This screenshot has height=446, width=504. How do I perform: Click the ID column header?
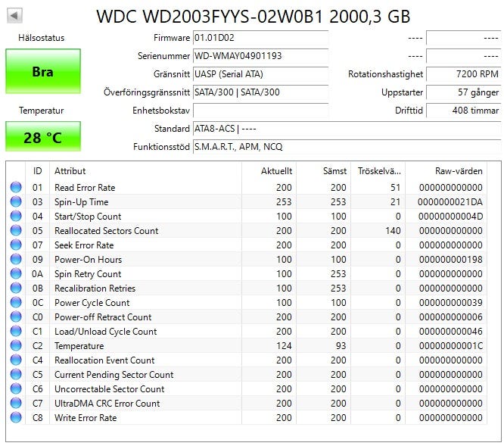[x=37, y=170]
